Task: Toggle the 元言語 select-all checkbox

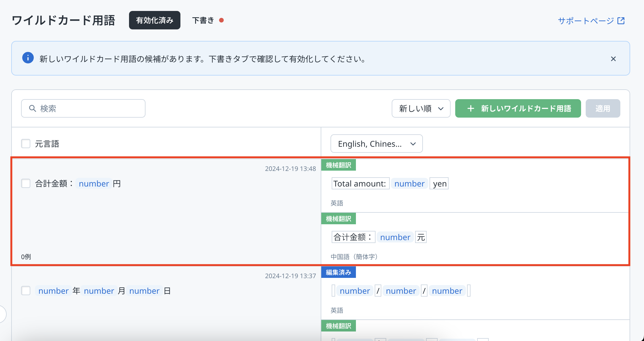Action: (26, 144)
